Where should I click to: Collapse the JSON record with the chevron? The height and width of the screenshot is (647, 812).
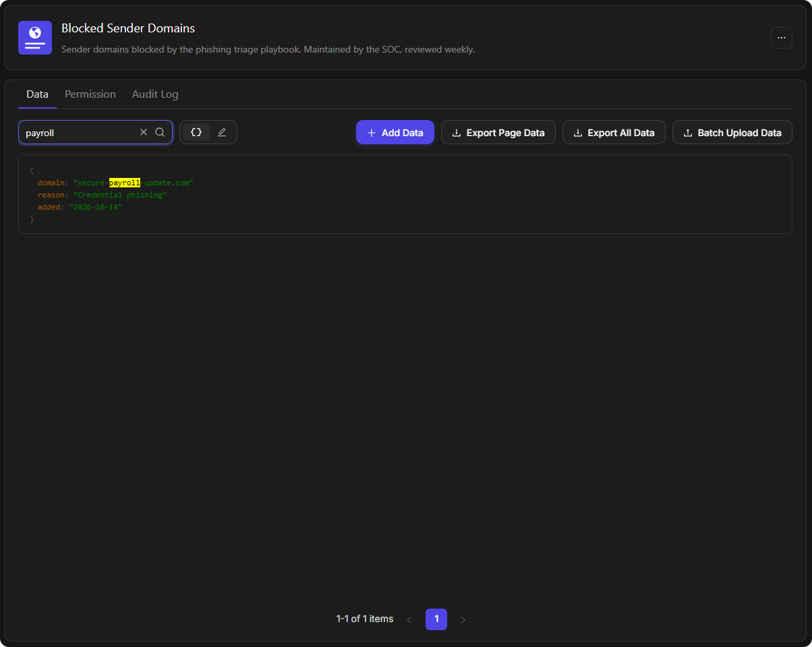[38, 171]
